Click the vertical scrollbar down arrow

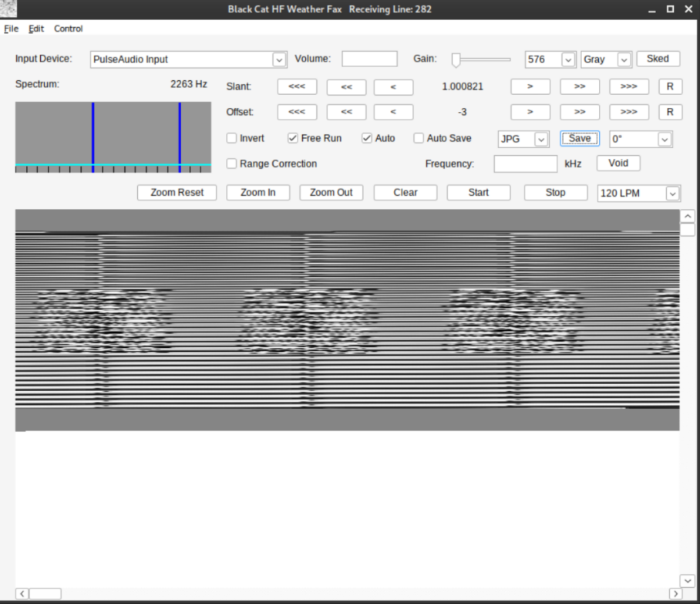(687, 580)
